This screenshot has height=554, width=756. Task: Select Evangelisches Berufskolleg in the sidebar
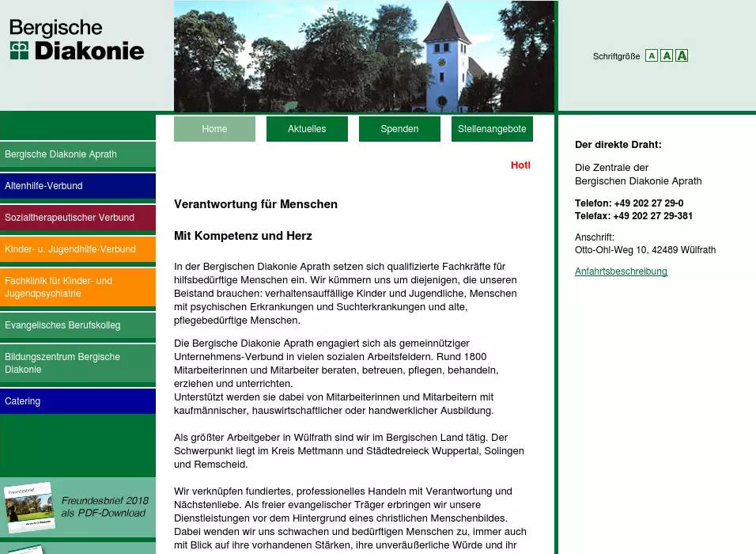pyautogui.click(x=77, y=325)
